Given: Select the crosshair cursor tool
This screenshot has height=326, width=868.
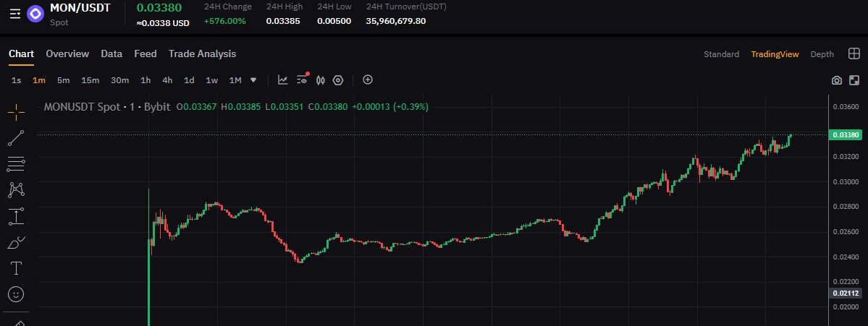Looking at the screenshot, I should point(16,112).
